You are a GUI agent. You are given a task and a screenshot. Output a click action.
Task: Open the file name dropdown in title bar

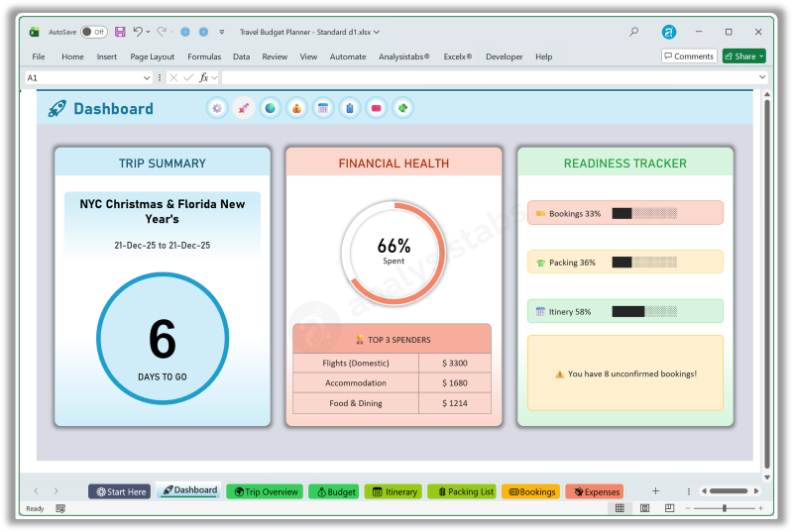point(377,32)
